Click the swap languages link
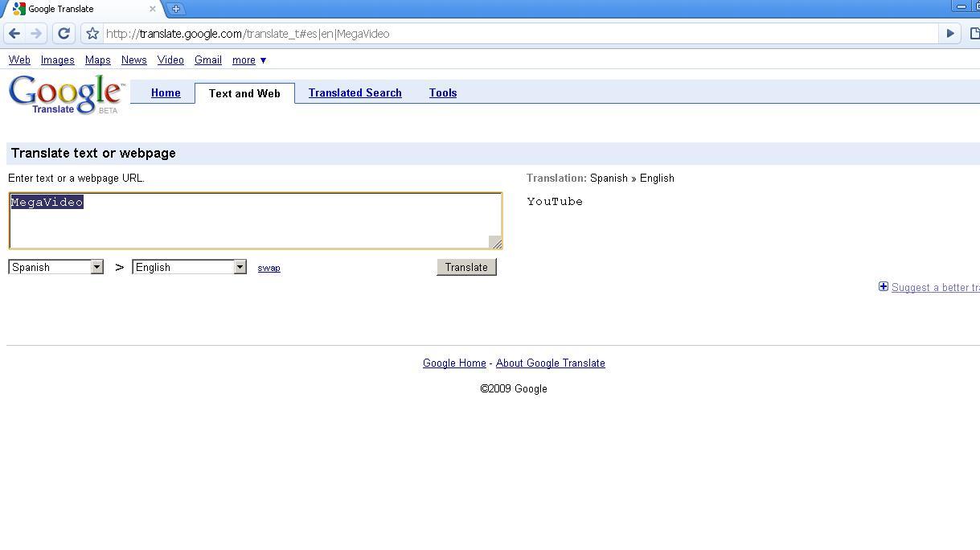Image resolution: width=980 pixels, height=550 pixels. 269,268
